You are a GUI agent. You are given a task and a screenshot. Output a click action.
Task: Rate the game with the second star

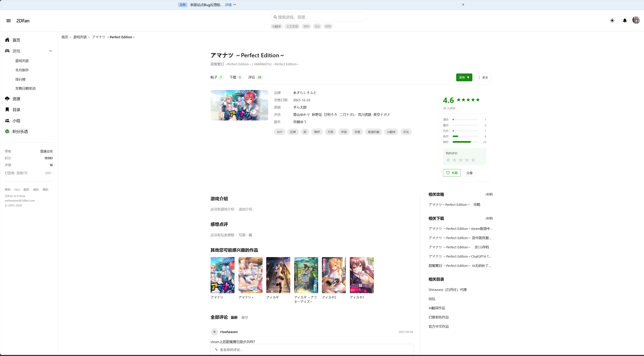tap(455, 160)
